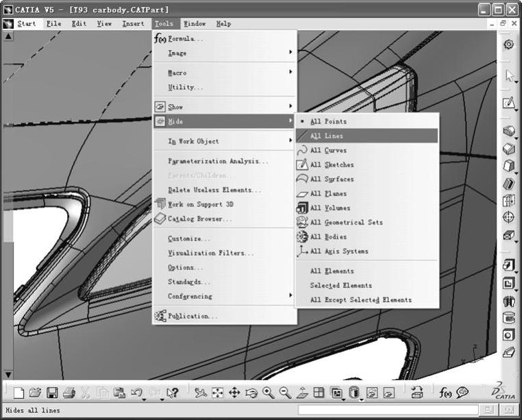Click the Split icon in right toolbar
The image size is (522, 420).
pos(509,301)
